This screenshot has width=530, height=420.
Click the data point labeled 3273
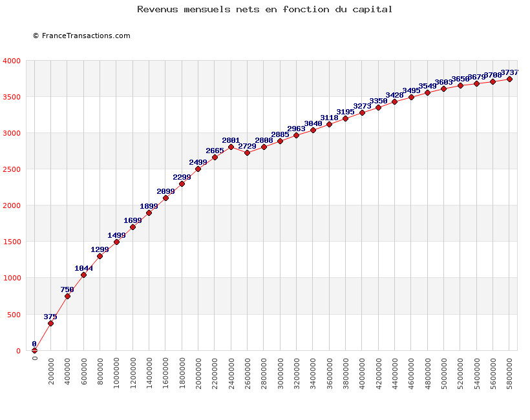[363, 113]
